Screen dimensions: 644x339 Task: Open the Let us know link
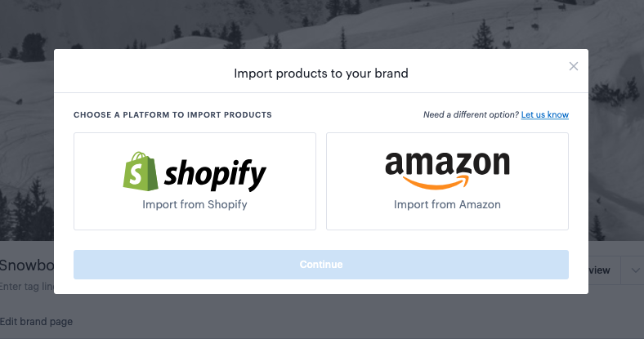[x=544, y=115]
